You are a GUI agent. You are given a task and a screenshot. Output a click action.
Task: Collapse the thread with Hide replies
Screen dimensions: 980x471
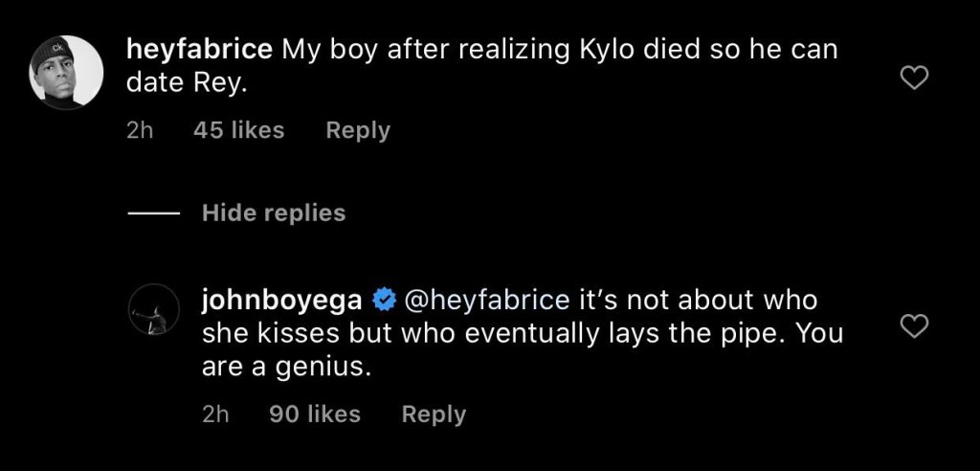[274, 213]
